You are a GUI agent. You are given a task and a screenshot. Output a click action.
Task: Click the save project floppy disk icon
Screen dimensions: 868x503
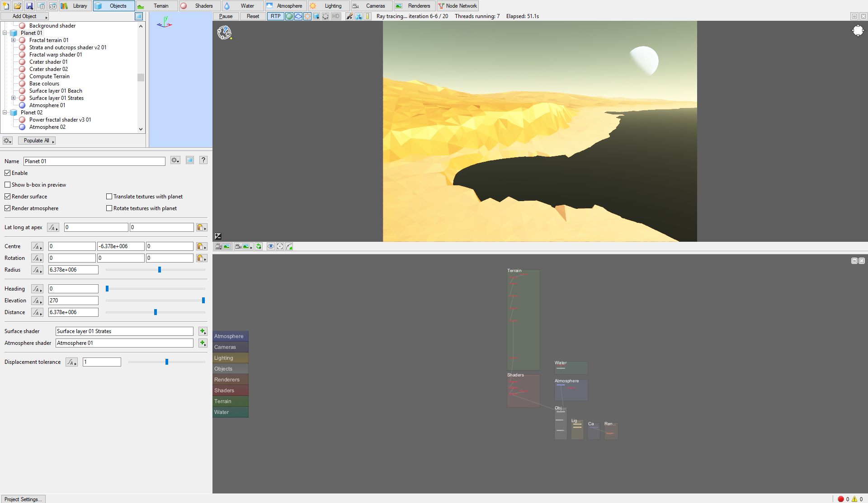pyautogui.click(x=29, y=6)
